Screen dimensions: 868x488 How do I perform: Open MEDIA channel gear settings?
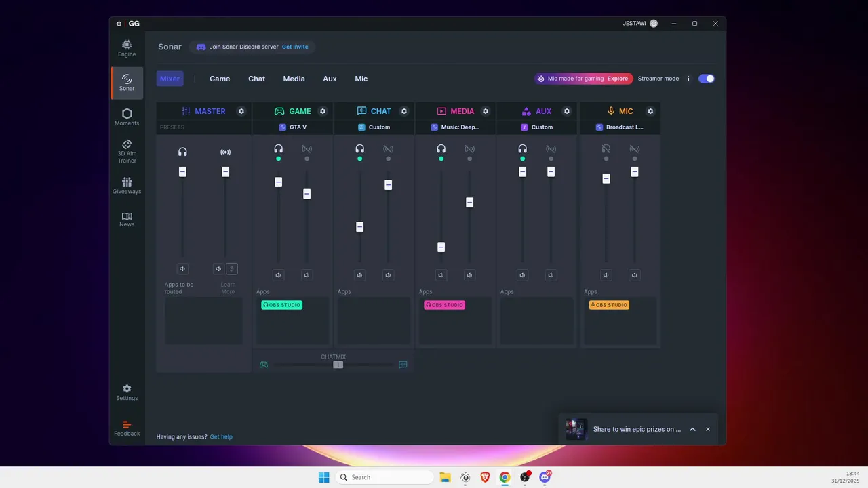[x=486, y=111]
